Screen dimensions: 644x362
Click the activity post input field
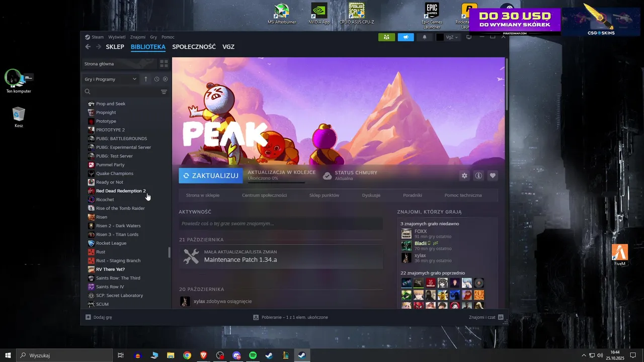(281, 224)
